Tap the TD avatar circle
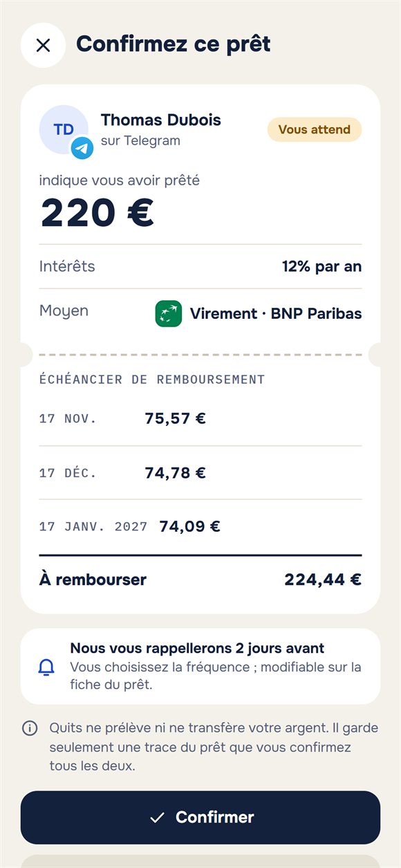Screen dimensions: 401x868 (x=64, y=129)
